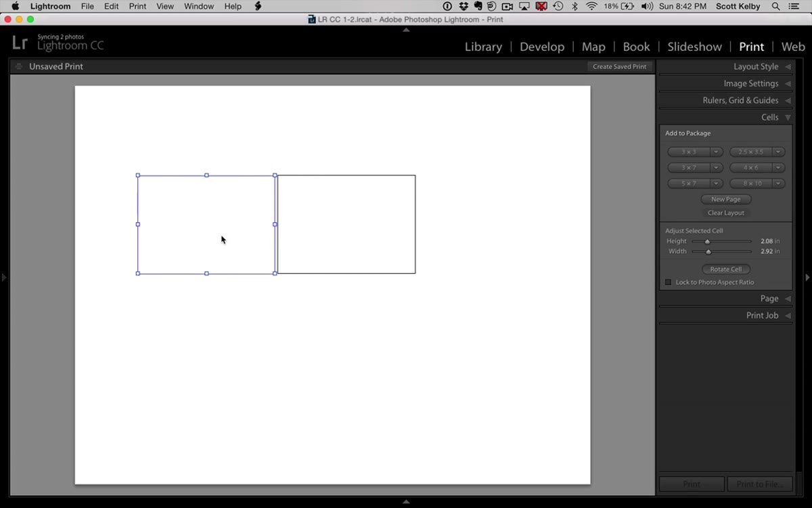Click top-middle handle of selected blue cell
Image resolution: width=812 pixels, height=508 pixels.
[206, 175]
